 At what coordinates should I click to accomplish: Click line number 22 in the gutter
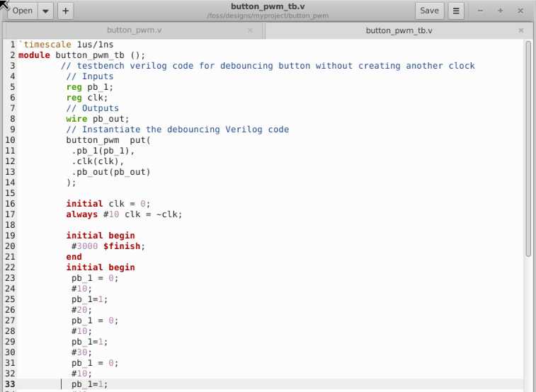tap(9, 267)
